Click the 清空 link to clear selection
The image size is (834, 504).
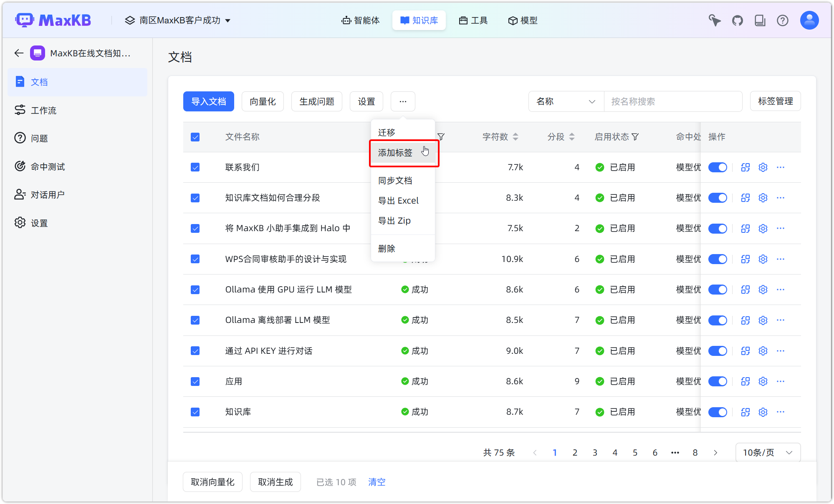[x=376, y=482]
